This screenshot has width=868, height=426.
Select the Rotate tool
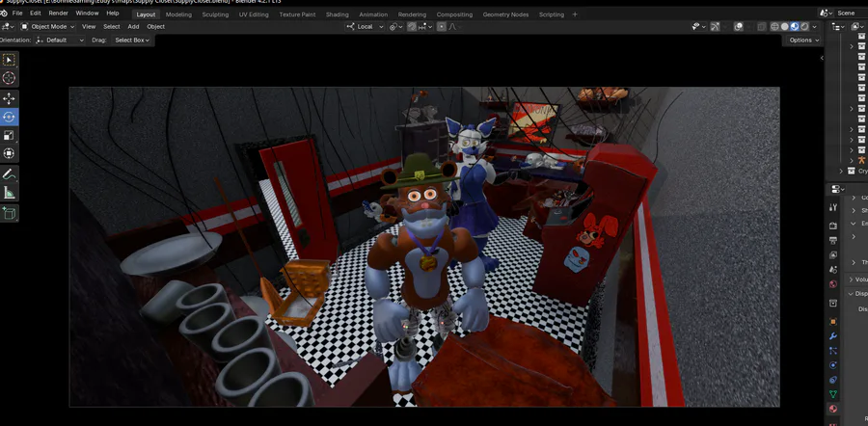point(9,117)
